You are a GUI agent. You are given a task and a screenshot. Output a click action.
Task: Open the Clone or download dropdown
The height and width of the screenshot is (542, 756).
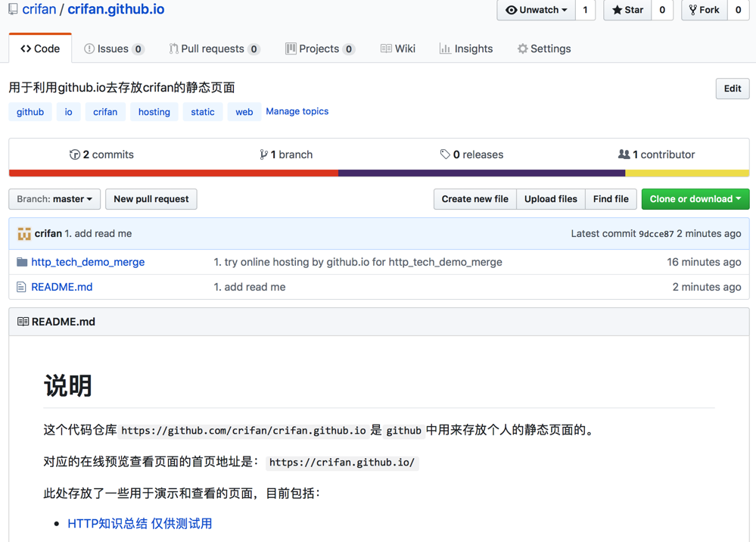point(695,199)
